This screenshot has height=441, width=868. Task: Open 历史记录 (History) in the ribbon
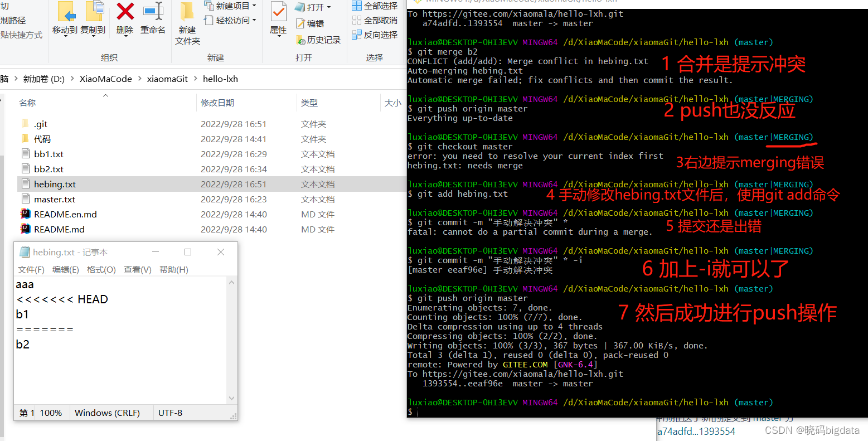pos(318,40)
